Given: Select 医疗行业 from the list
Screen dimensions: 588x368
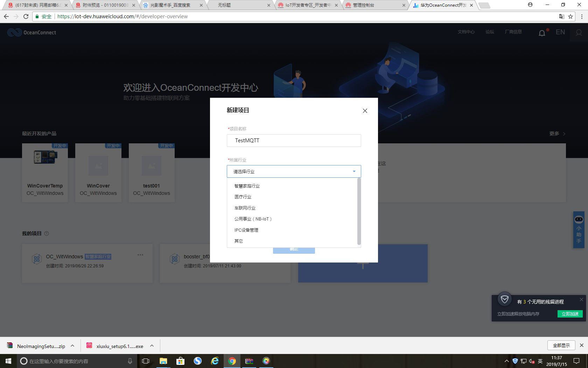Looking at the screenshot, I should pos(243,197).
